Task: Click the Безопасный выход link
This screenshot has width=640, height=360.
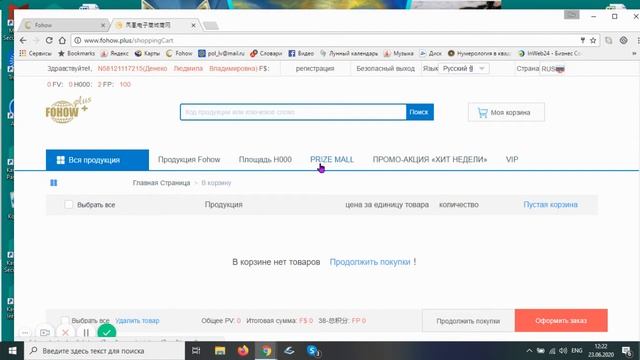Action: click(385, 69)
